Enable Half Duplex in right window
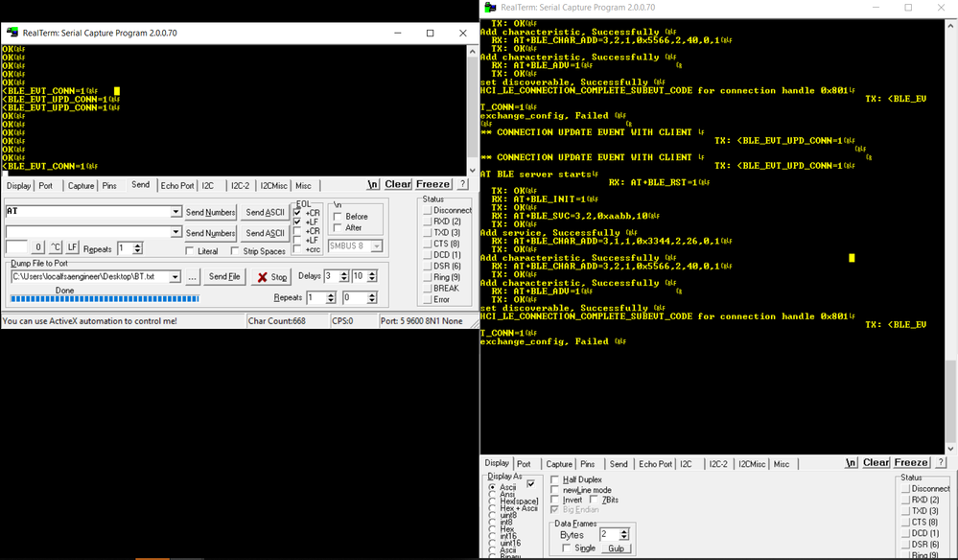This screenshot has width=958, height=560. coord(555,479)
